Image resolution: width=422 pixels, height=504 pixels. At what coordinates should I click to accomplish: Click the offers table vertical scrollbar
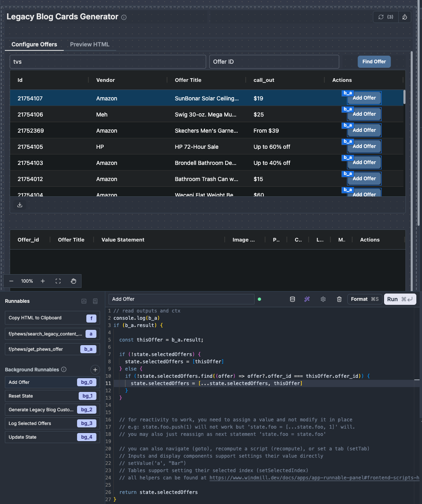(404, 97)
